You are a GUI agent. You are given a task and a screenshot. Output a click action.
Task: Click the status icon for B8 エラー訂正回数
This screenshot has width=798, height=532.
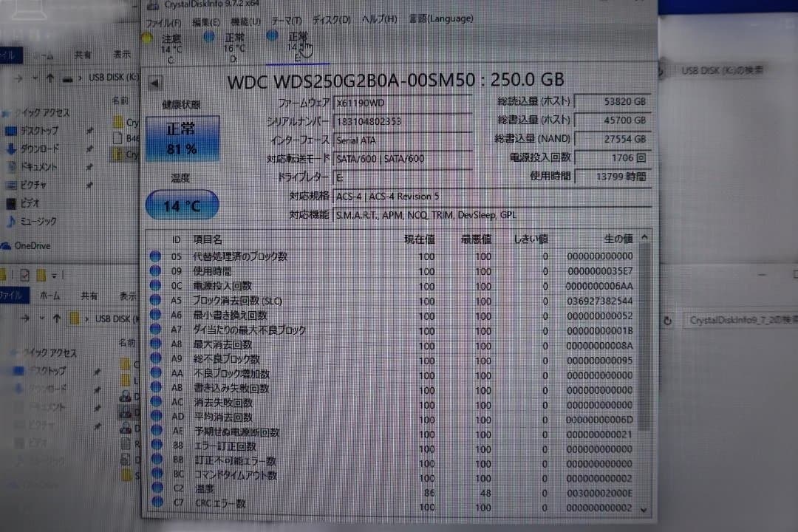pyautogui.click(x=157, y=445)
